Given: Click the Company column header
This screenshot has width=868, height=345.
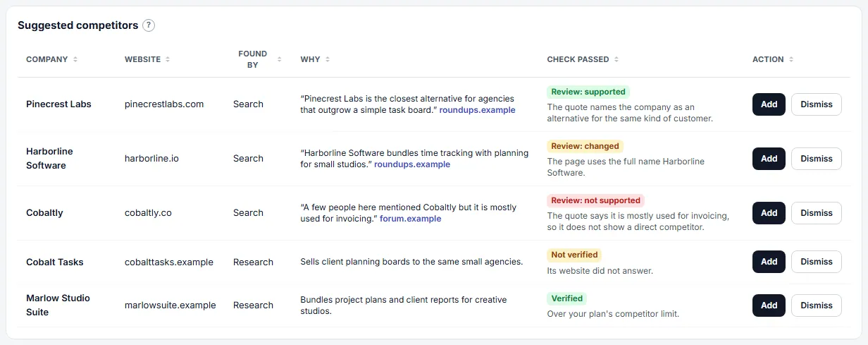Looking at the screenshot, I should 47,59.
